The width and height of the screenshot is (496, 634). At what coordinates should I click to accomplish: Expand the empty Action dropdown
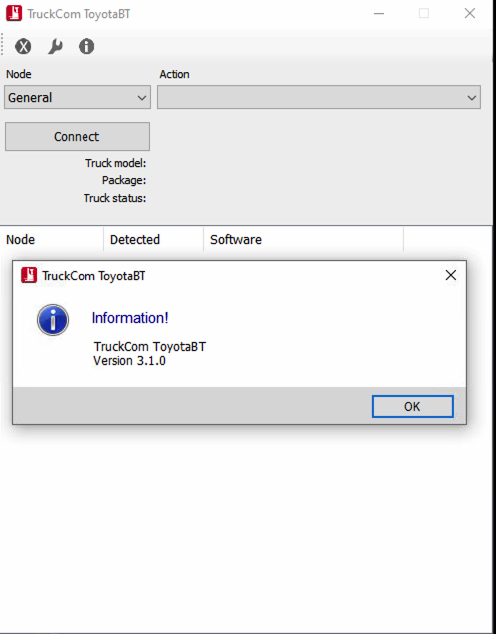click(x=319, y=97)
